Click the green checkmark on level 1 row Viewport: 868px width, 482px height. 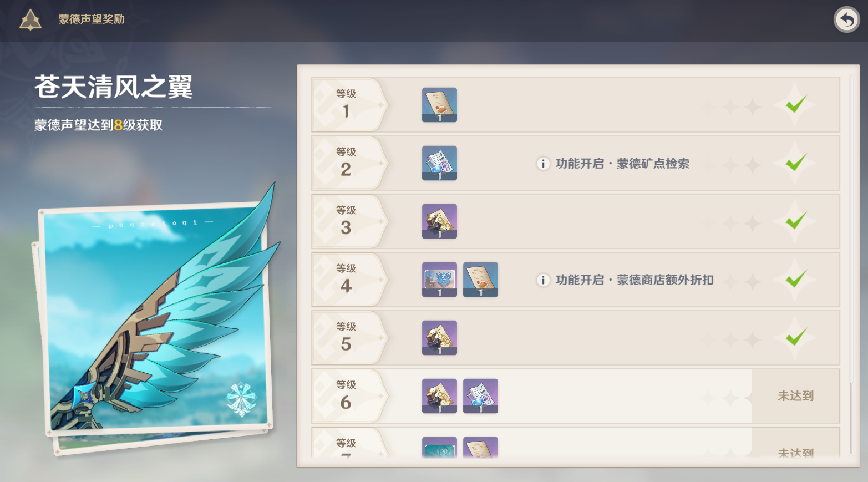pos(796,104)
